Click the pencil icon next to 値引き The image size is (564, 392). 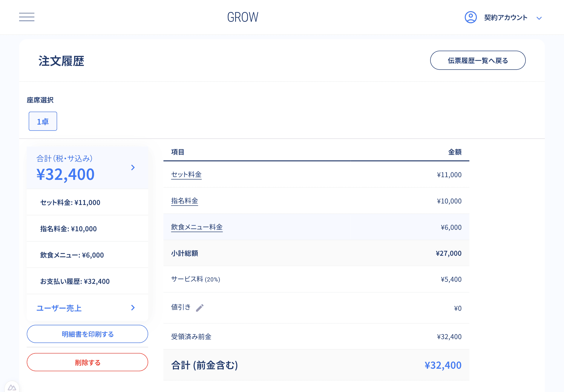[200, 308]
